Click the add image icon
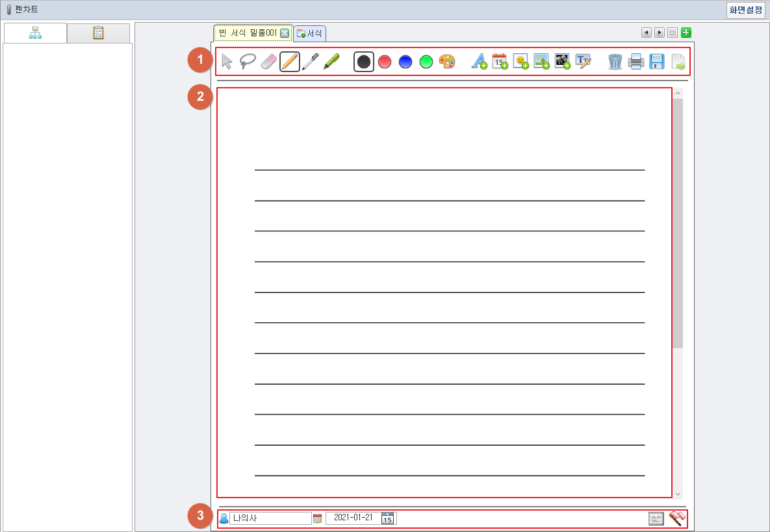 click(541, 62)
